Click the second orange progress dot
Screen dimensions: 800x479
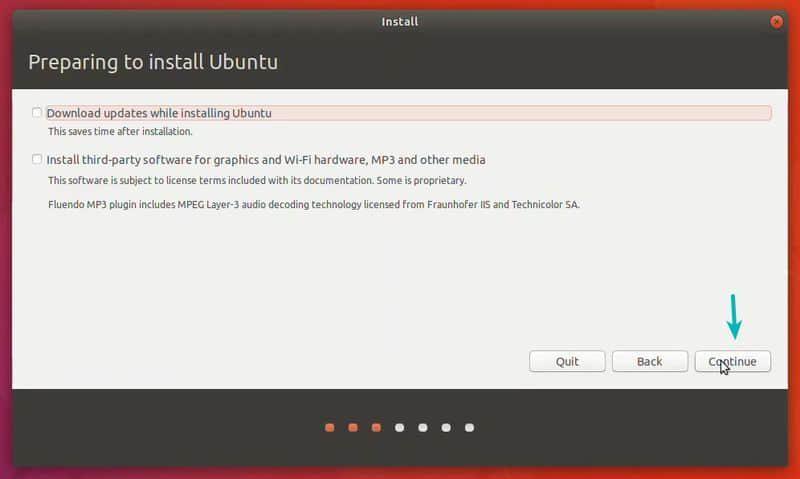tap(353, 428)
